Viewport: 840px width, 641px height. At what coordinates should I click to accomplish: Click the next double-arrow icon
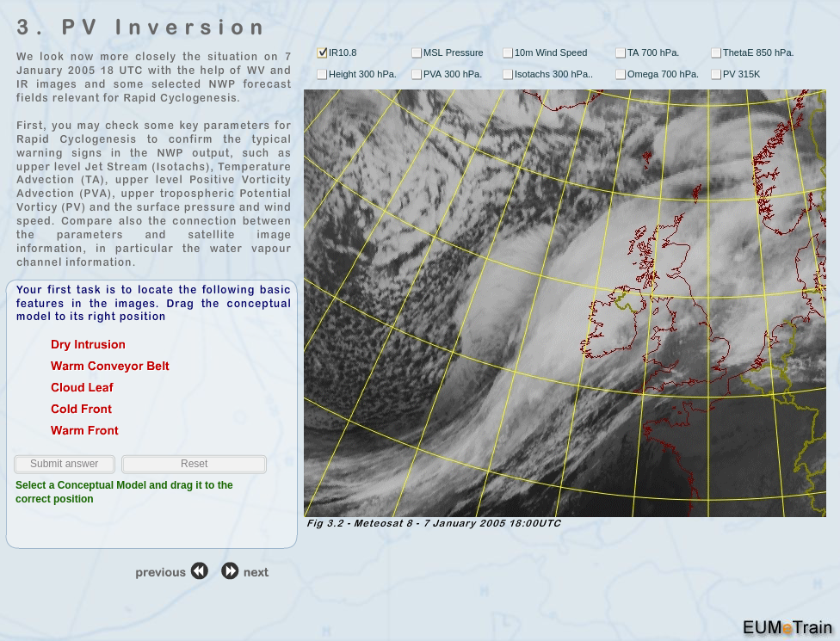[x=230, y=571]
